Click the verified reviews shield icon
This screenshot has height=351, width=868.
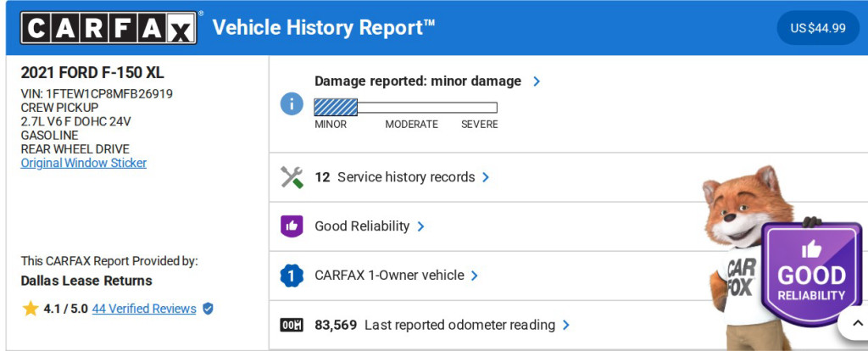(209, 309)
